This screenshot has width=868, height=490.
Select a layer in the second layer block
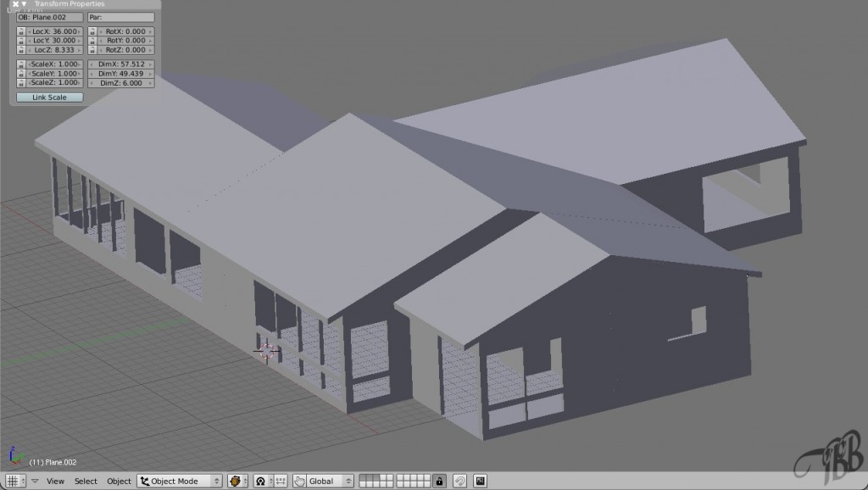[413, 482]
